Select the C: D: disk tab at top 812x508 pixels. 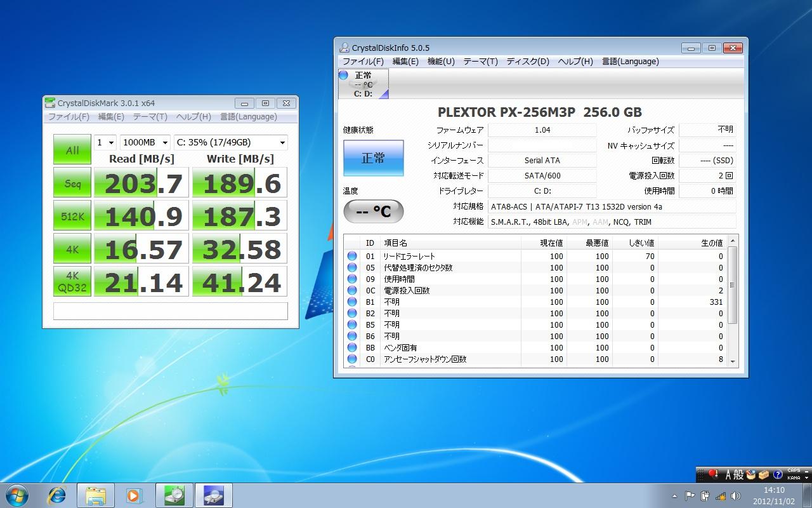pos(363,84)
